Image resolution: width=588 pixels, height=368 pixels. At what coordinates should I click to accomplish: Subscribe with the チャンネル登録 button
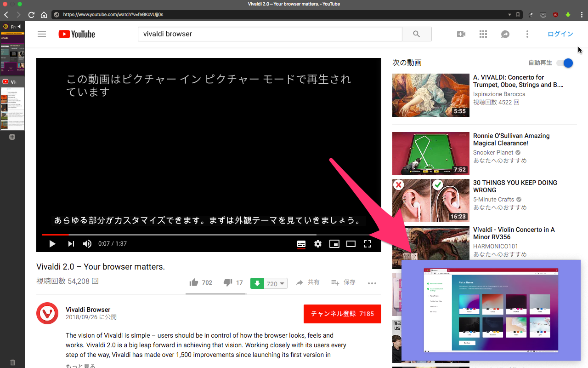(342, 314)
